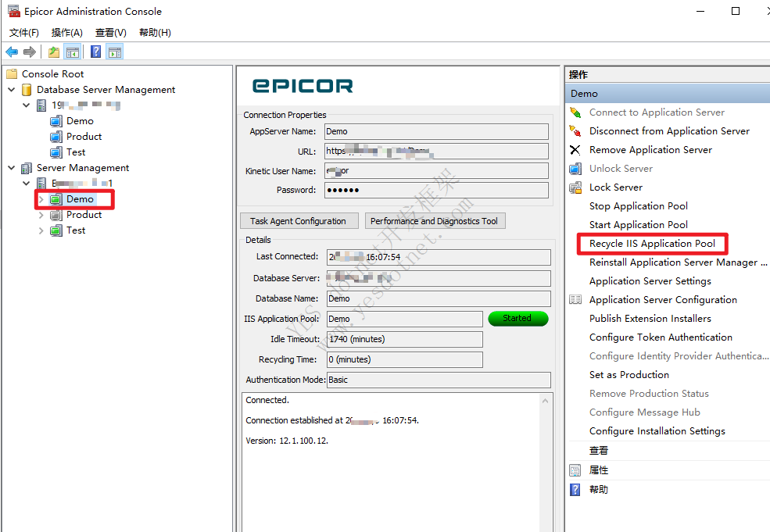Click the Lock Server icon
This screenshot has width=770, height=532.
click(x=575, y=187)
